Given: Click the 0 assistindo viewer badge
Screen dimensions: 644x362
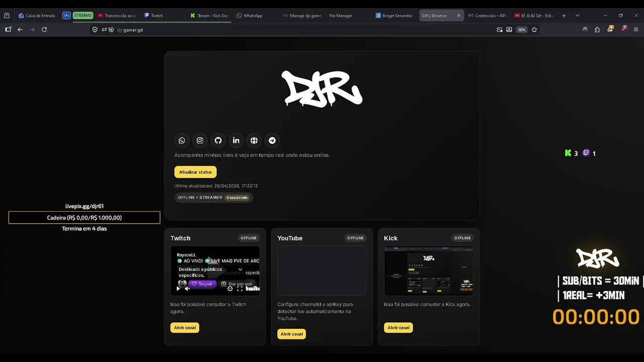Looking at the screenshot, I should pyautogui.click(x=237, y=198).
